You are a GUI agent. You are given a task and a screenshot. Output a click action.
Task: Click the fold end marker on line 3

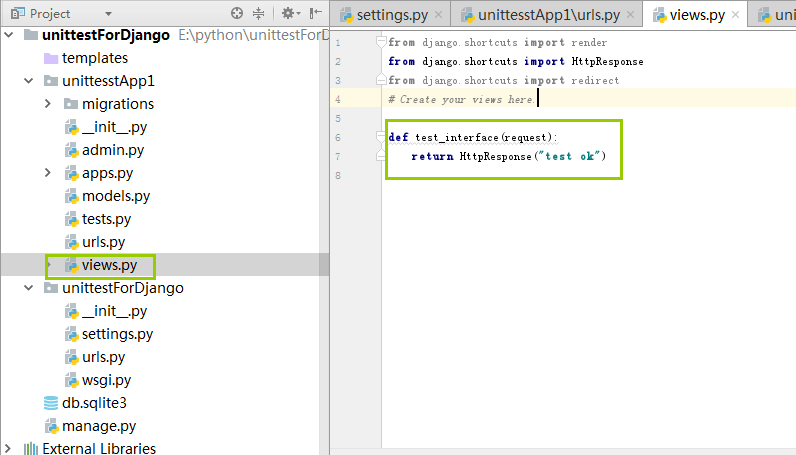[381, 80]
